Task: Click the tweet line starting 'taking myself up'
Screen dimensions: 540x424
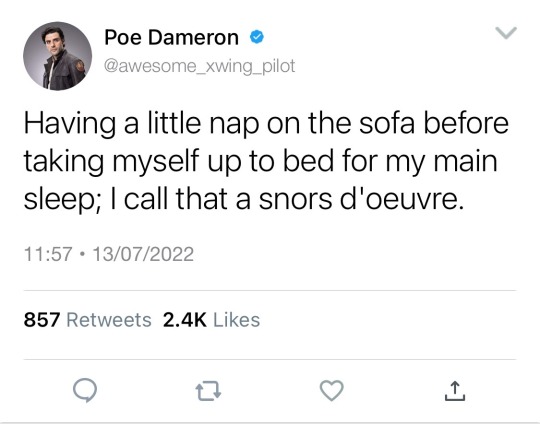Action: click(260, 162)
